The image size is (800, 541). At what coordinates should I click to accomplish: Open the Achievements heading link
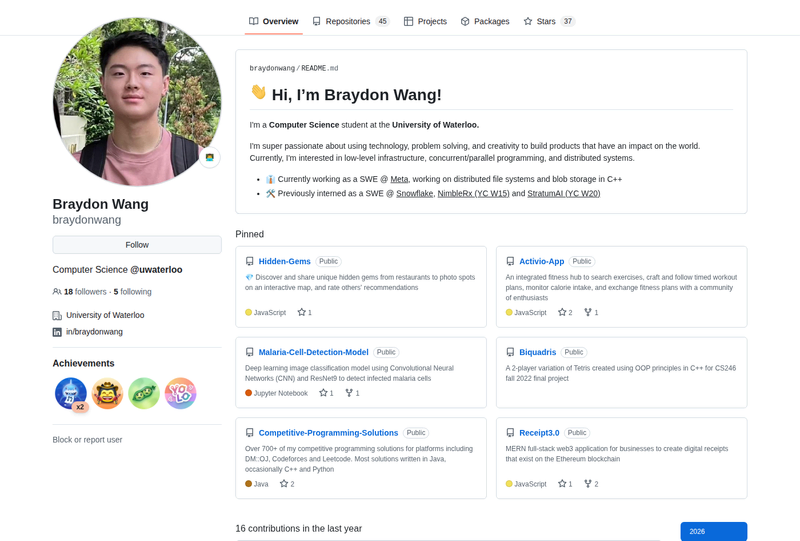(x=83, y=363)
